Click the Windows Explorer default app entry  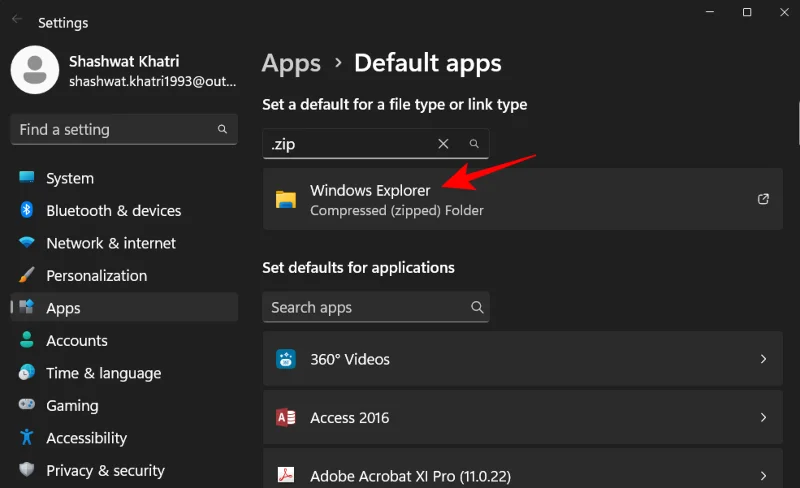pos(522,199)
